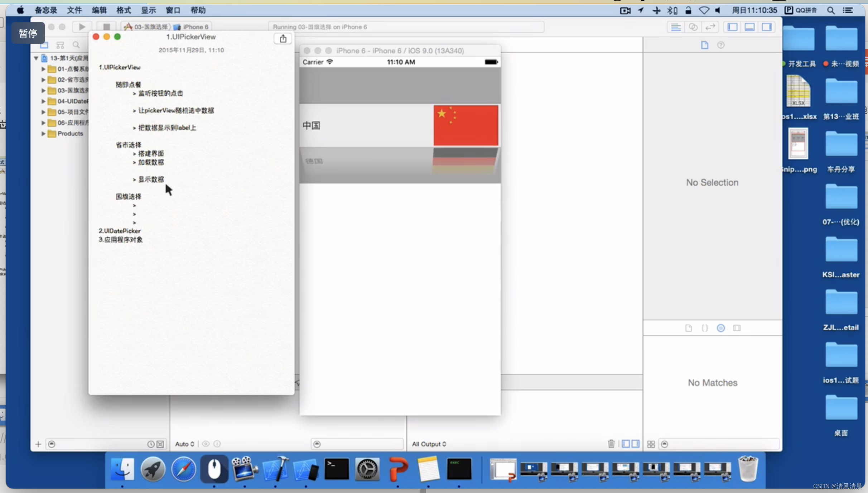
Task: Expand the 03-国旗选择 folder
Action: (x=43, y=90)
